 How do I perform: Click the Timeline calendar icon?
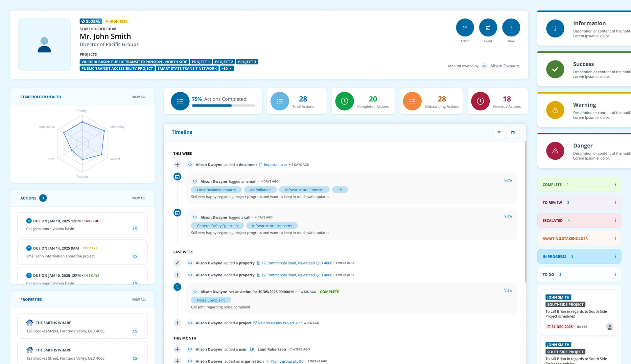(513, 132)
